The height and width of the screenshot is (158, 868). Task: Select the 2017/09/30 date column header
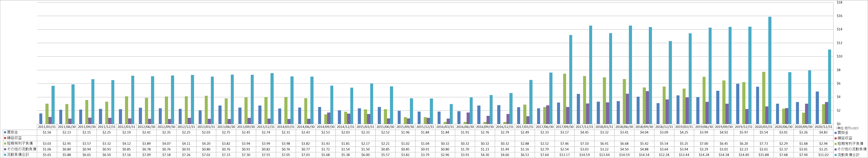tap(565, 127)
